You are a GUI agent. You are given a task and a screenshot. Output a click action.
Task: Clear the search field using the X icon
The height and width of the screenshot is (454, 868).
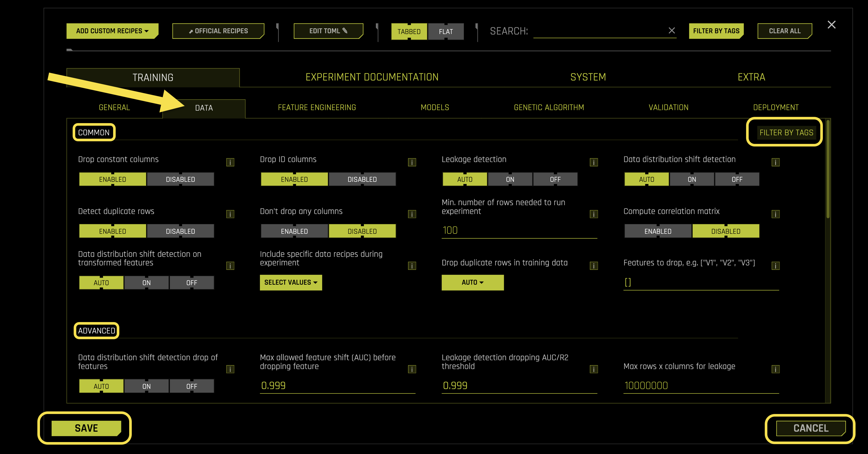671,31
